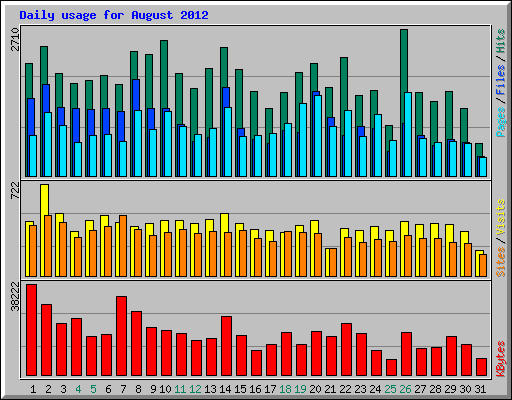Click the orange sites bar for day 31
This screenshot has height=400, width=512.
click(483, 265)
